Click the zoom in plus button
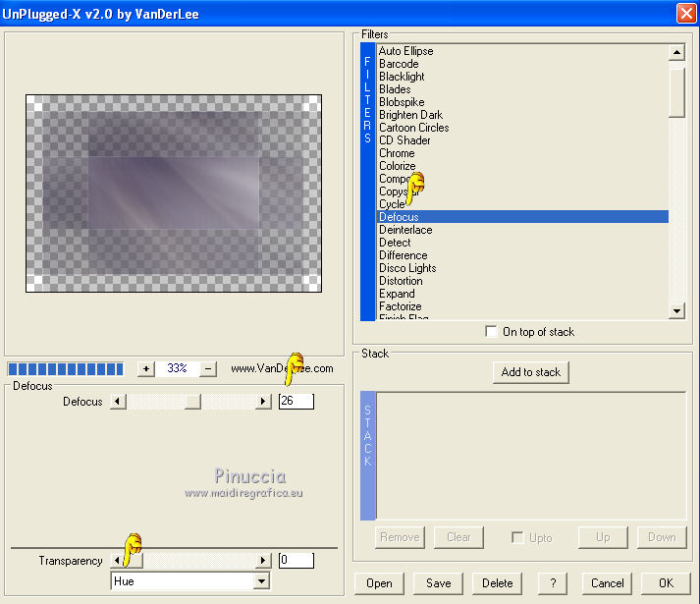Viewport: 700px width, 604px height. (x=146, y=369)
